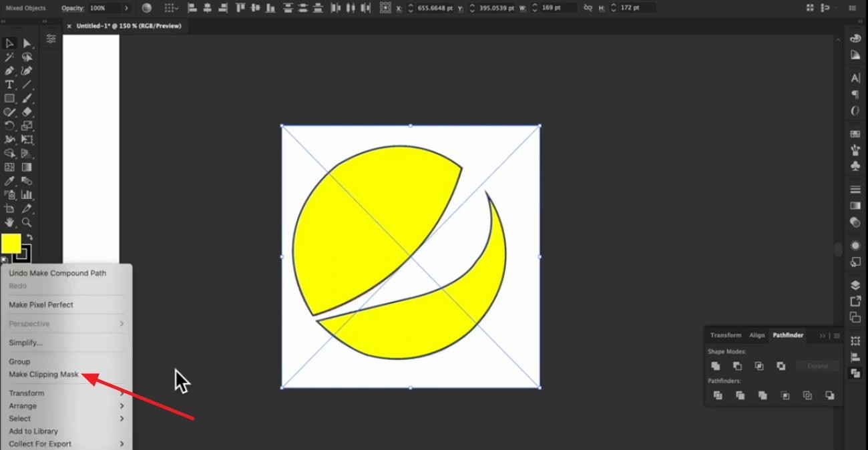
Task: Select the Selection tool (black arrow)
Action: click(x=9, y=43)
